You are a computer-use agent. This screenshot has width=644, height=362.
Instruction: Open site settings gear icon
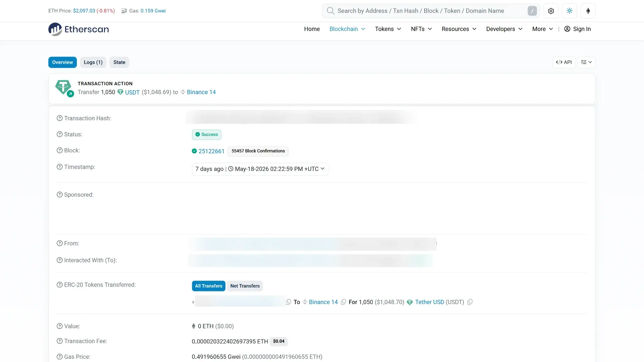[x=551, y=11]
